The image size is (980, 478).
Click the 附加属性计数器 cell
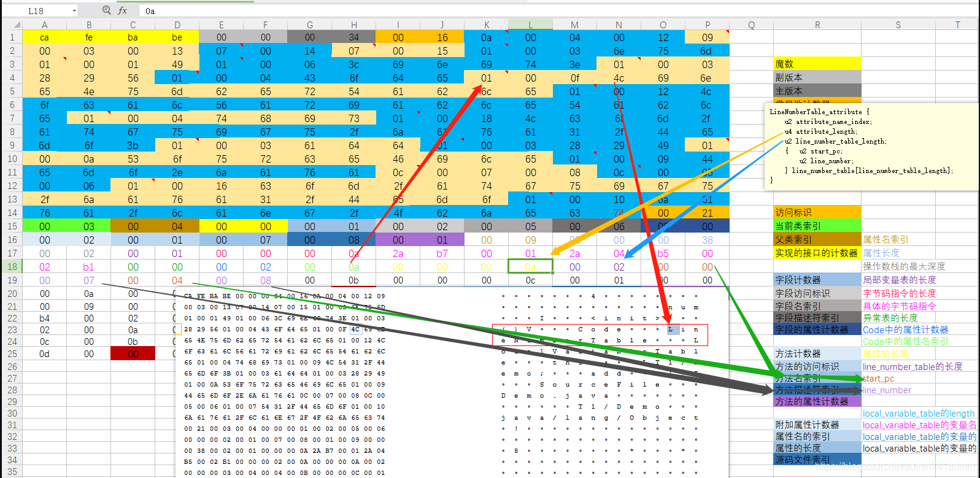point(817,425)
